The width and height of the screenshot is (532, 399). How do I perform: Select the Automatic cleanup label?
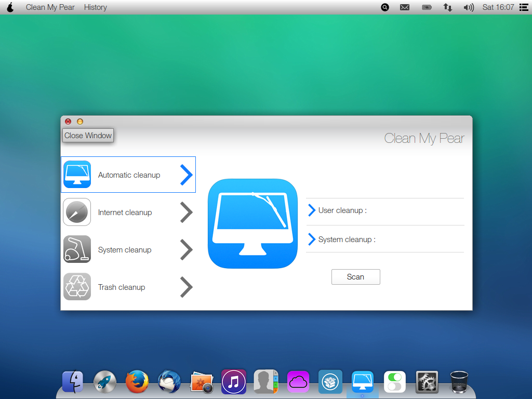pos(129,175)
